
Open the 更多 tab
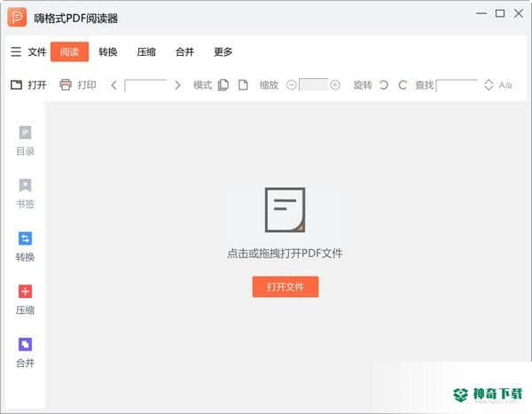(x=223, y=52)
